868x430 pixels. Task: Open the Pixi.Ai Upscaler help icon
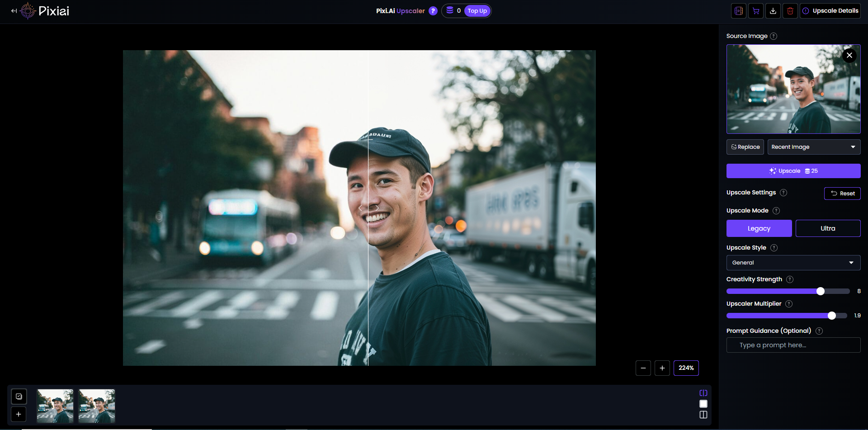[433, 11]
